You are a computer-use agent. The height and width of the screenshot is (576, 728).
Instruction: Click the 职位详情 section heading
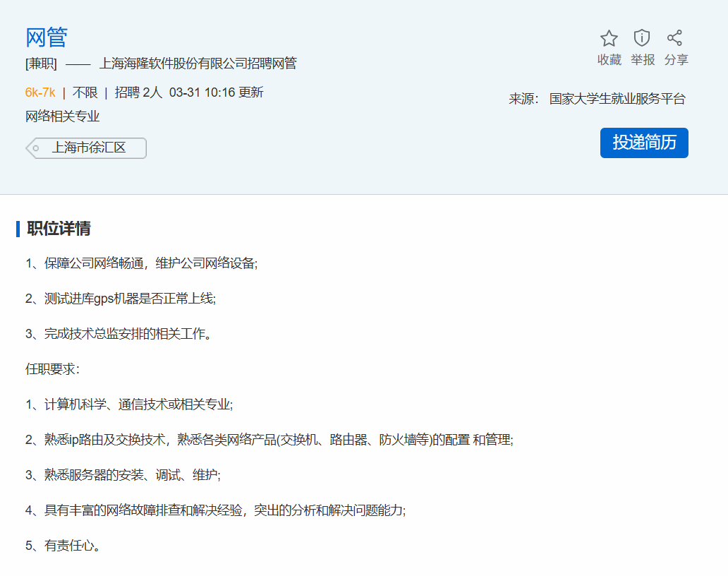pyautogui.click(x=59, y=229)
